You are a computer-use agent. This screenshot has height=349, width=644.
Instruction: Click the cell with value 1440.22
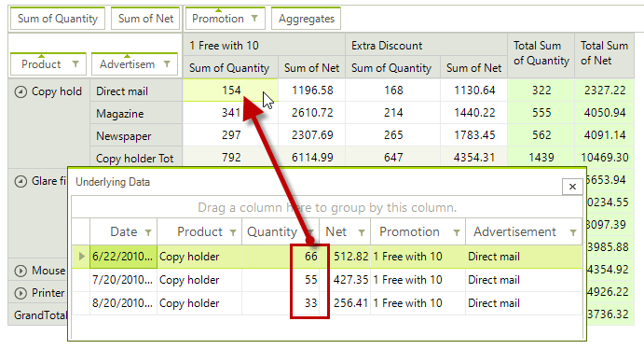[x=474, y=113]
